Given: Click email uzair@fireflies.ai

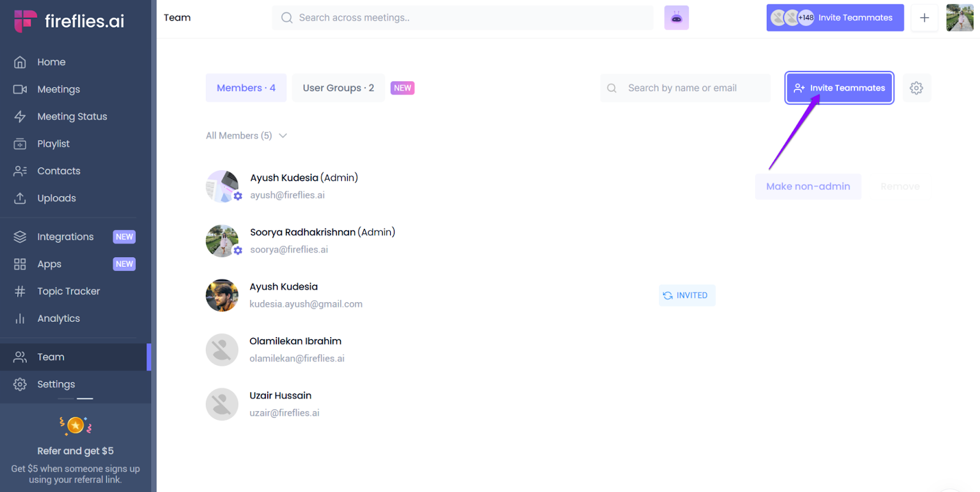Looking at the screenshot, I should pyautogui.click(x=285, y=413).
